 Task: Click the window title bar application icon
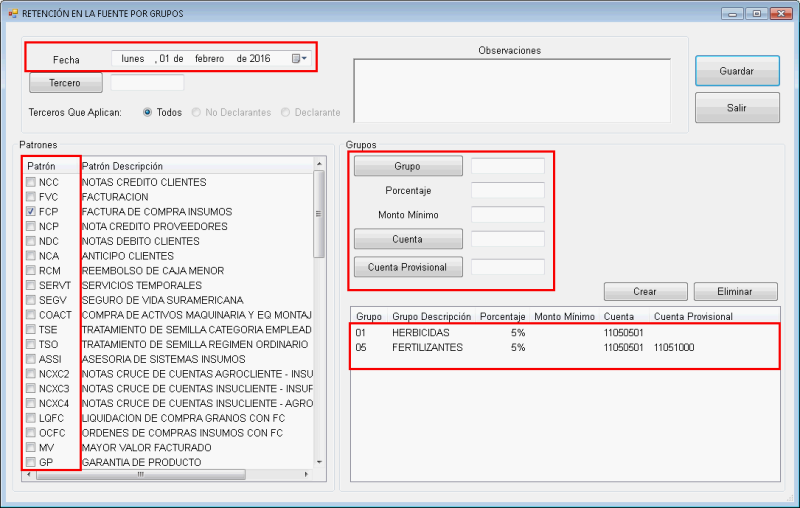point(13,13)
